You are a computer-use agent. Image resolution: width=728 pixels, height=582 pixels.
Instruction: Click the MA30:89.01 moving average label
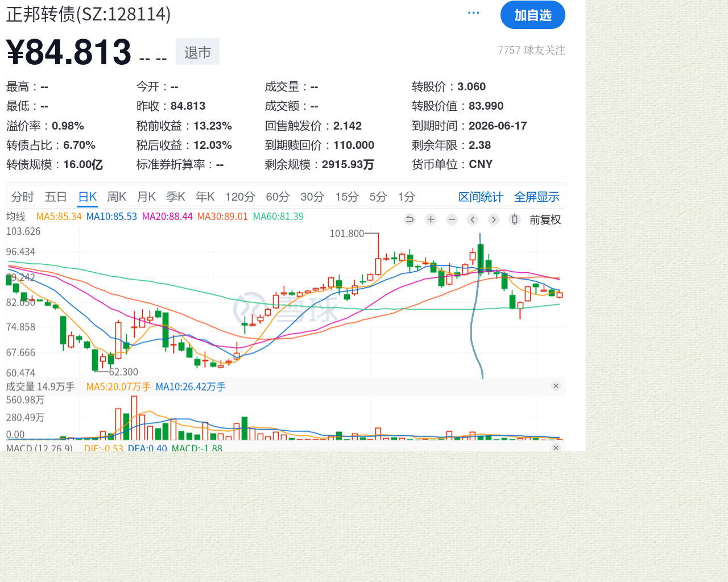(x=222, y=217)
